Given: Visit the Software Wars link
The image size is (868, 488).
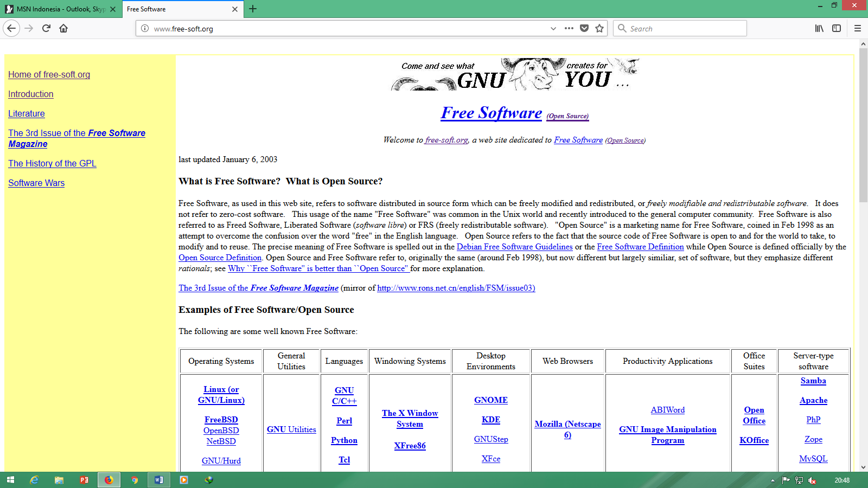Looking at the screenshot, I should (36, 183).
